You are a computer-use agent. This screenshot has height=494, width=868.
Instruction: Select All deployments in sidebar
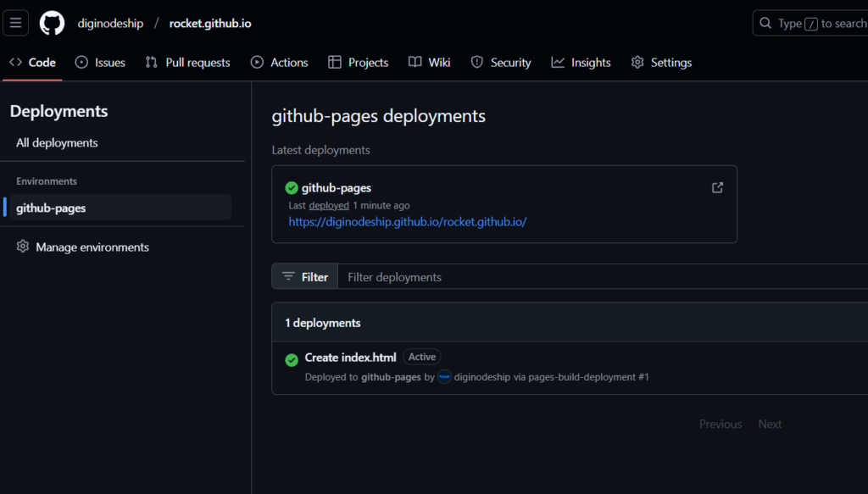click(57, 143)
